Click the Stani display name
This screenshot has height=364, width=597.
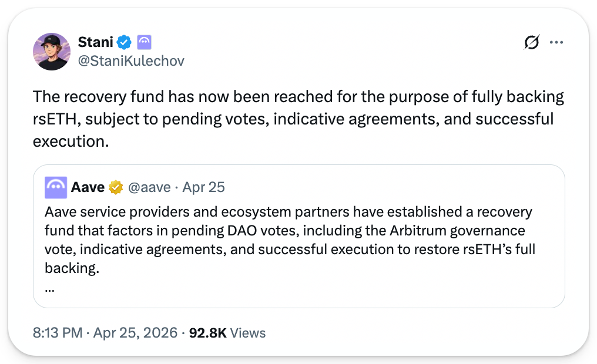click(95, 42)
